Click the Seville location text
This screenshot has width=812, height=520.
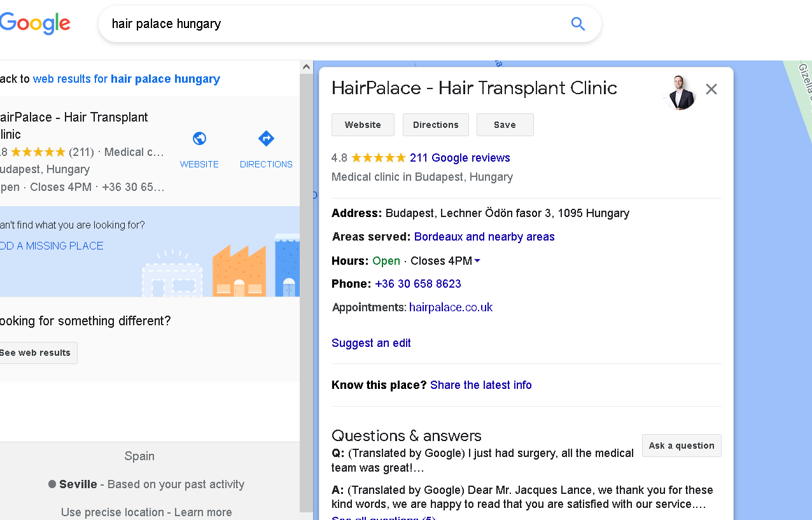pyautogui.click(x=78, y=484)
